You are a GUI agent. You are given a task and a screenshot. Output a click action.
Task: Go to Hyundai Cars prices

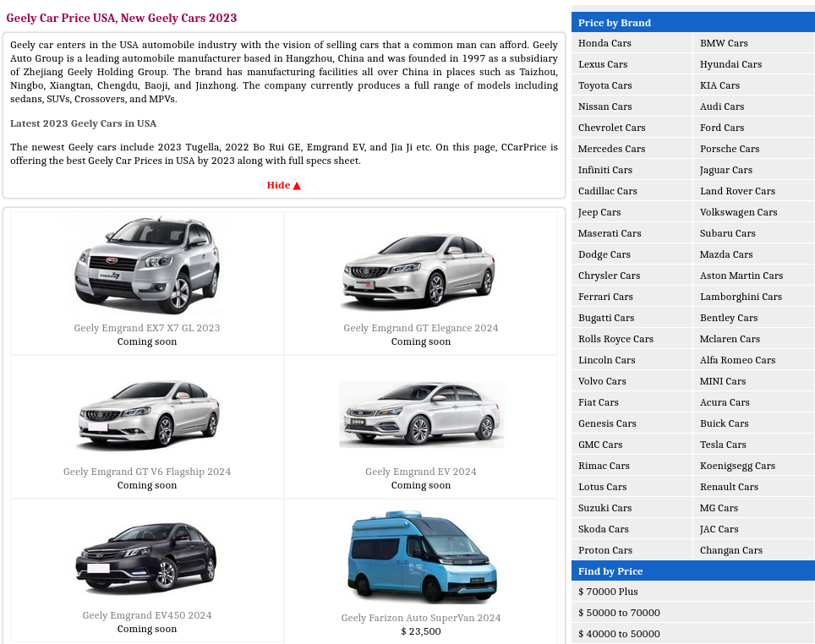(730, 64)
